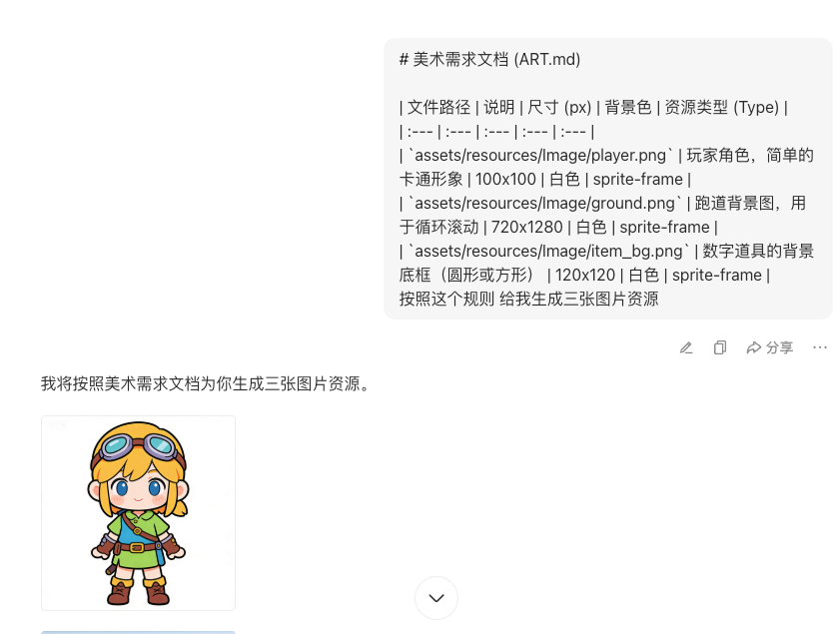
Task: Click the table header line 文件路径 | 说明
Action: point(593,107)
